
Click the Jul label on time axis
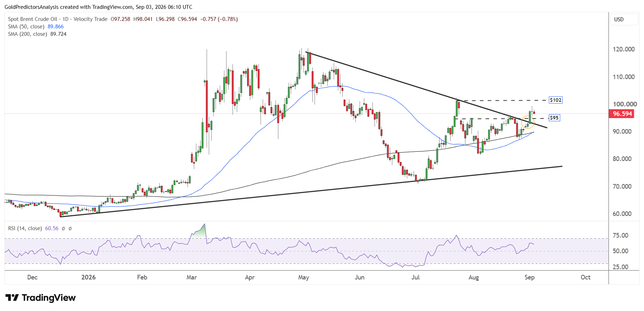tap(415, 277)
